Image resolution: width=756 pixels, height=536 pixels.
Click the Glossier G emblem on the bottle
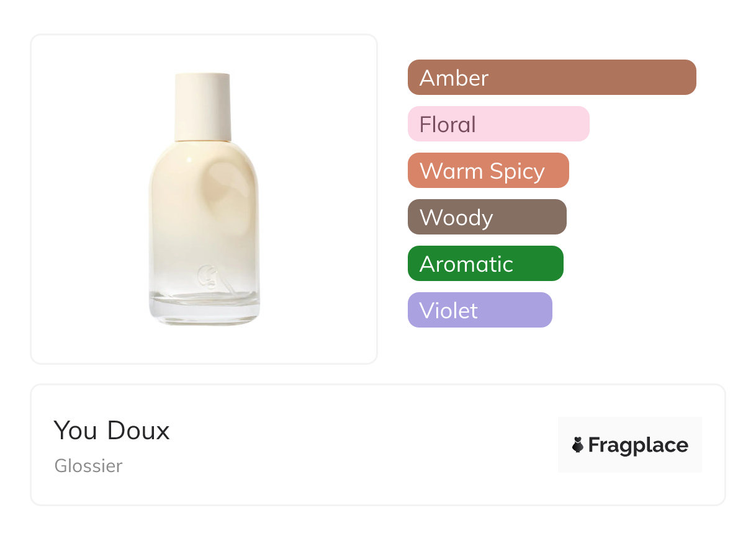(207, 276)
